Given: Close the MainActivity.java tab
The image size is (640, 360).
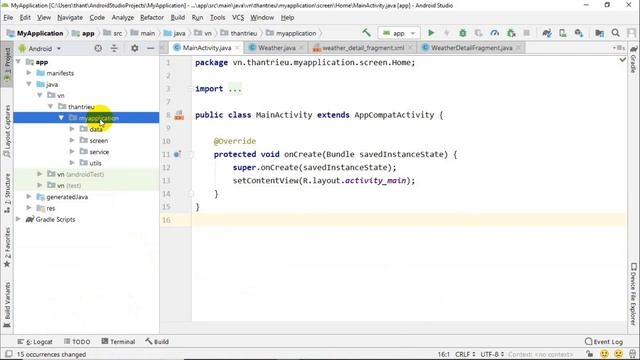Looking at the screenshot, I should [x=237, y=48].
